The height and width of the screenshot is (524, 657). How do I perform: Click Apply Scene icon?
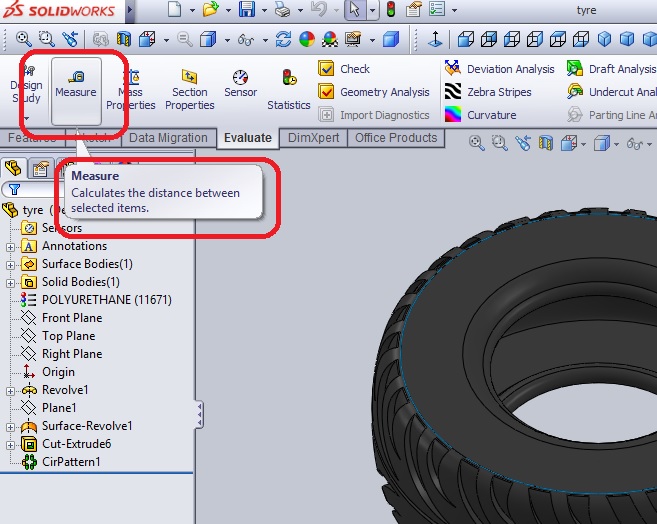tap(330, 40)
